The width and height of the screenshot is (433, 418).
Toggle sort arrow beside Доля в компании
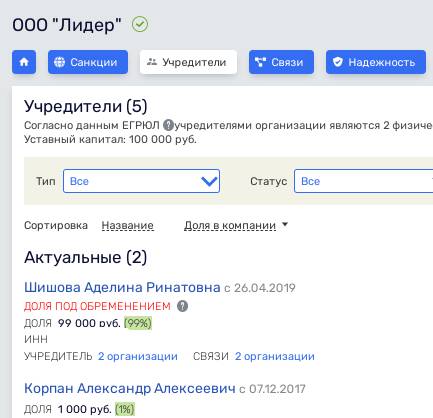click(285, 224)
